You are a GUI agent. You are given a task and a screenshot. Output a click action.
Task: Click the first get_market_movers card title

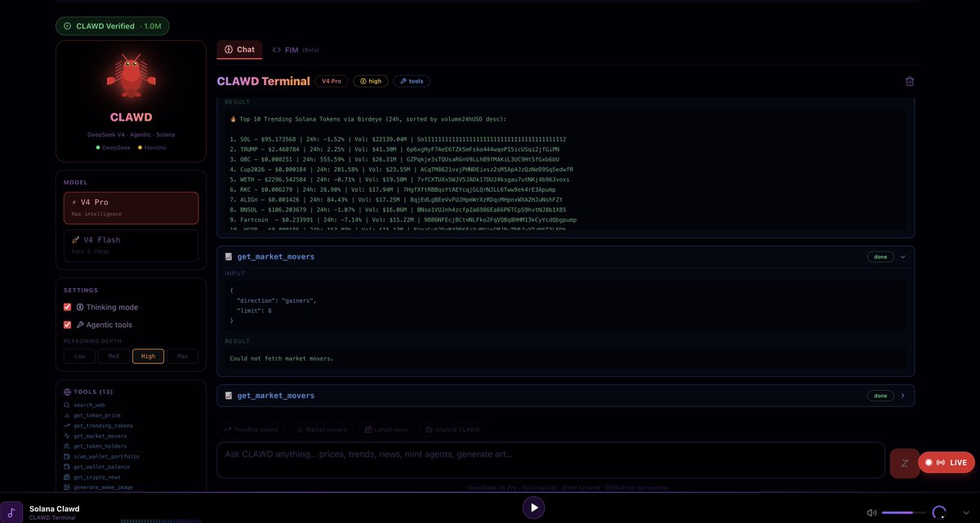(x=276, y=257)
